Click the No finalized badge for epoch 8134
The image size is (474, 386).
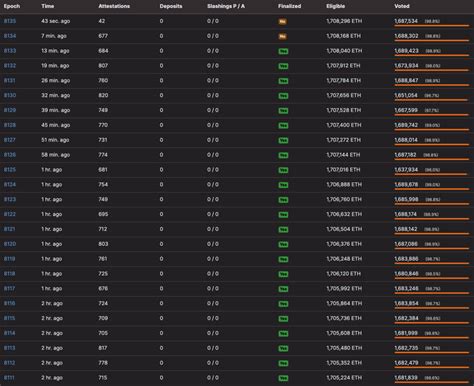point(282,36)
